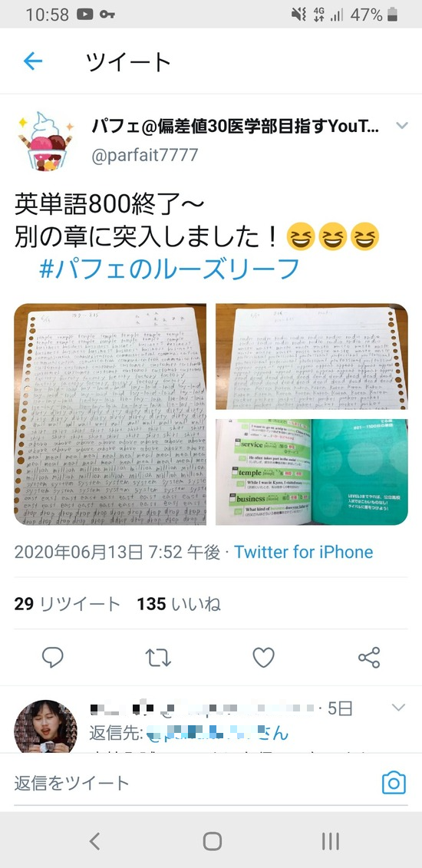Like the tweet with heart icon
Viewport: 422px width, 868px height.
pos(263,657)
